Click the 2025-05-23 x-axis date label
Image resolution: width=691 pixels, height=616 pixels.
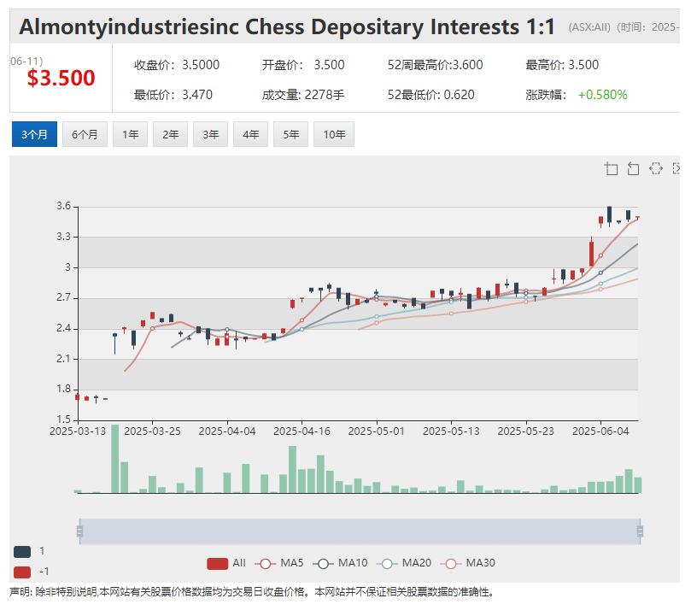pos(526,431)
